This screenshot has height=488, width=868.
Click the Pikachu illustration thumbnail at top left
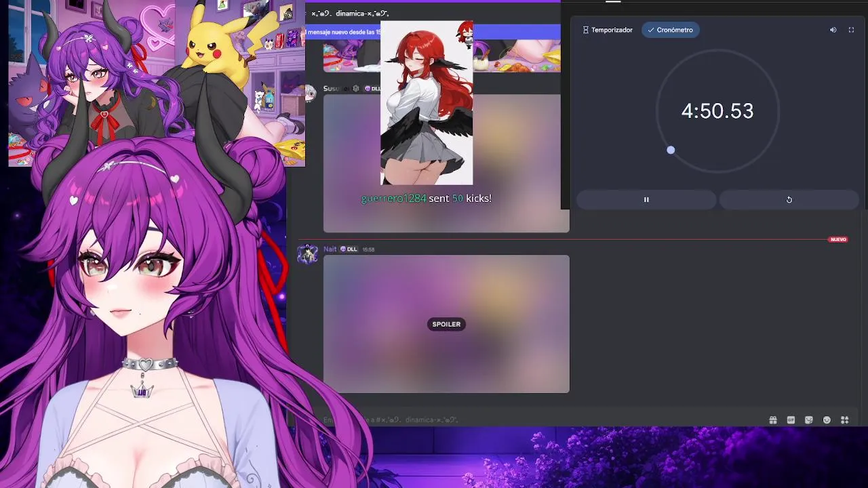click(x=157, y=83)
